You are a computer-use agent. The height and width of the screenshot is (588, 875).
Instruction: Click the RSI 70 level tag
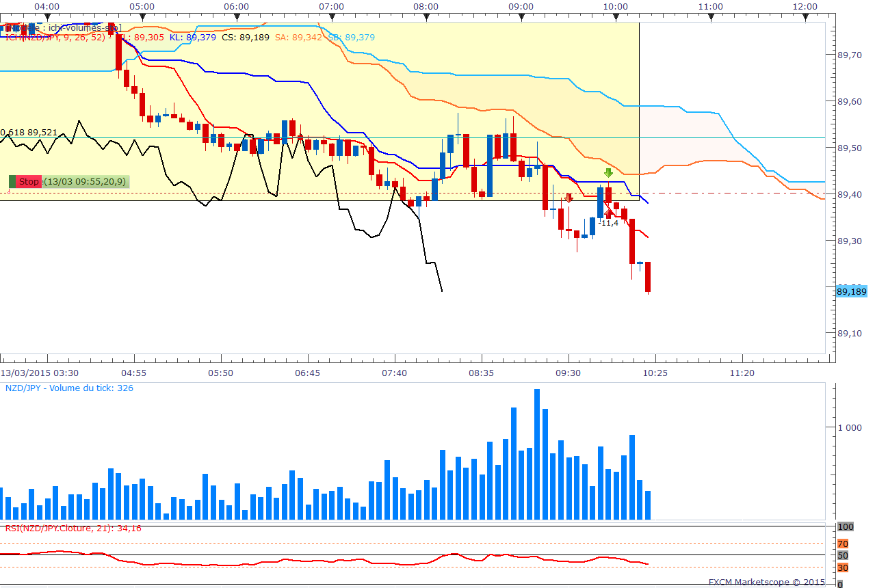[843, 544]
